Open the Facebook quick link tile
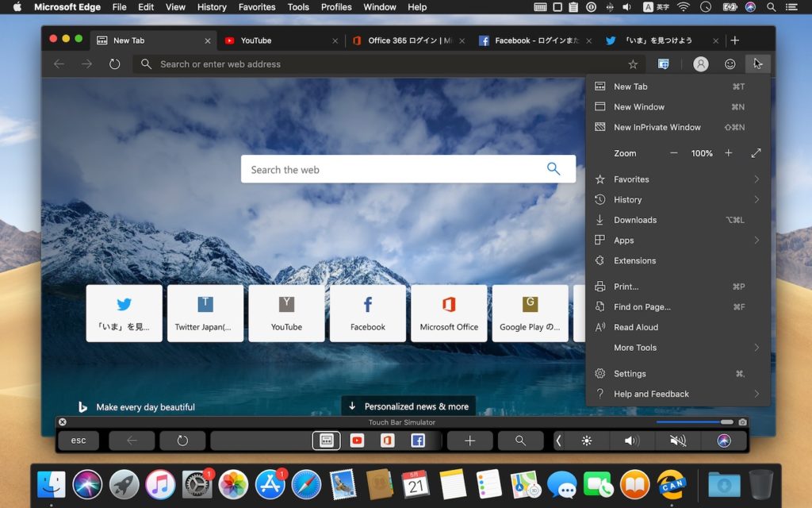This screenshot has height=508, width=812. [x=368, y=313]
